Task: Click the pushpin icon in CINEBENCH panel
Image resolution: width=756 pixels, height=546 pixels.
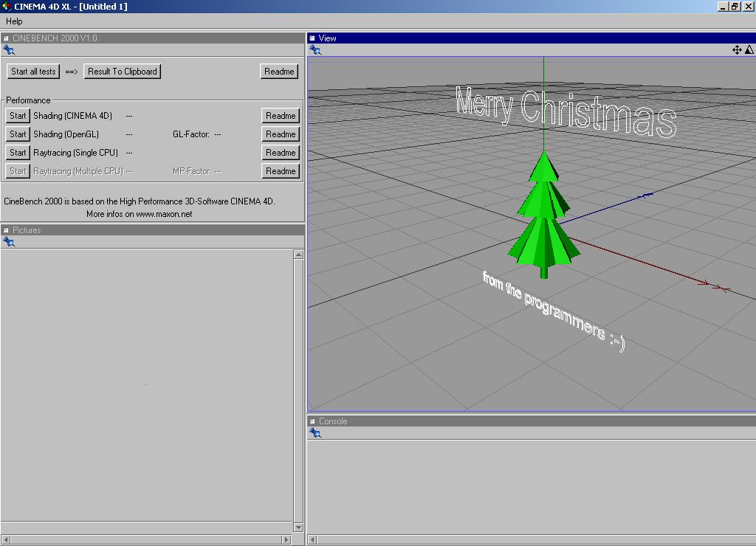Action: 9,49
